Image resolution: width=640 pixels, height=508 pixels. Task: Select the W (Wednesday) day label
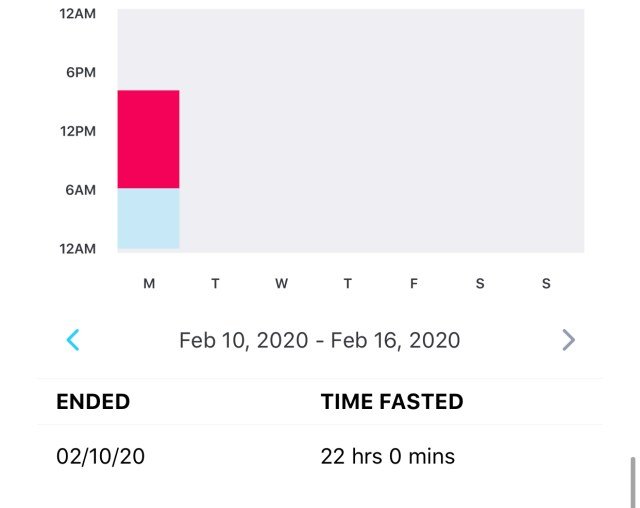[281, 283]
